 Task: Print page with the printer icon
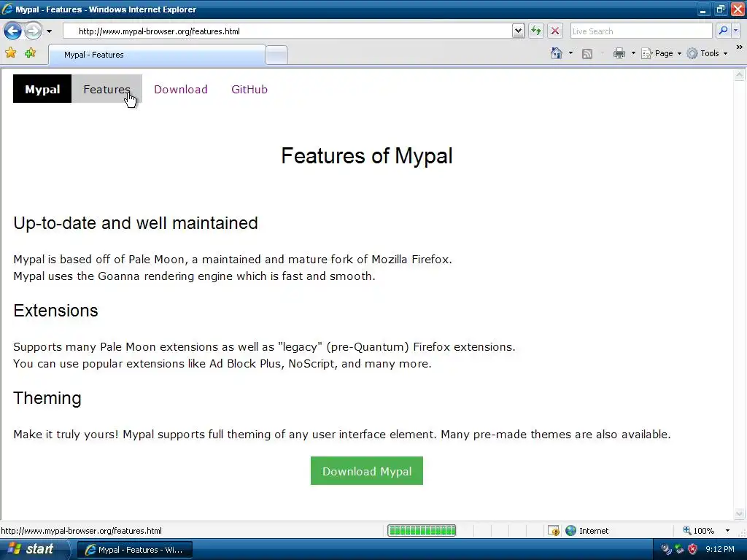[x=619, y=53]
